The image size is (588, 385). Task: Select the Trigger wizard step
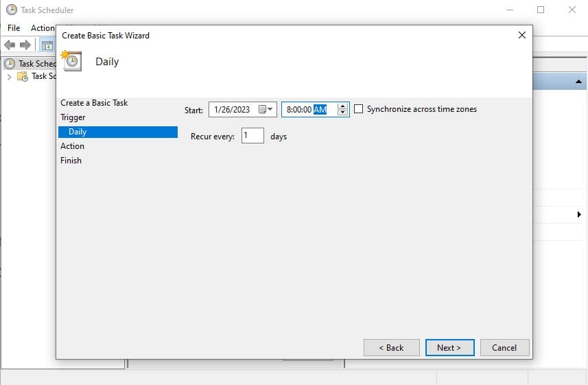click(73, 117)
